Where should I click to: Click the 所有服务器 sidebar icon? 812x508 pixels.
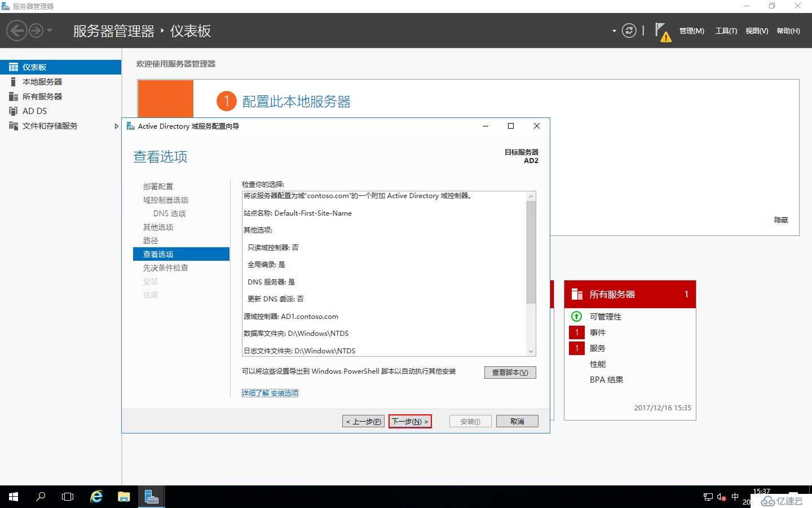(14, 97)
